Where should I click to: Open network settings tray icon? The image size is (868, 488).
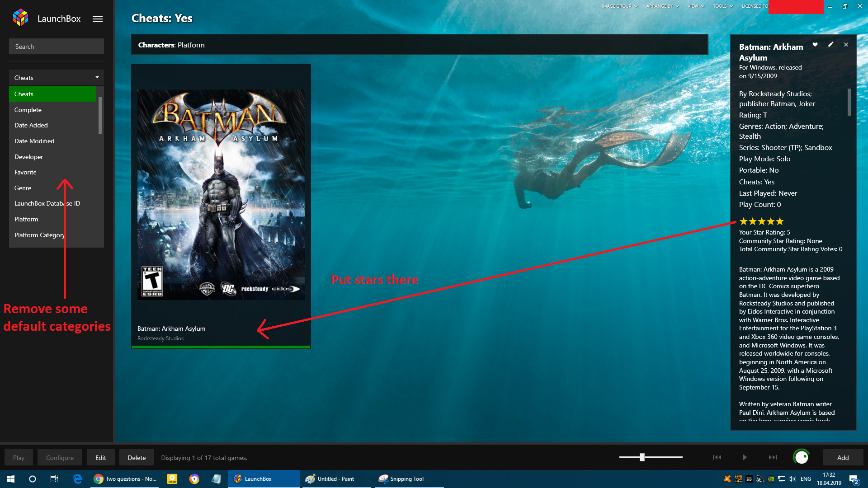tap(781, 479)
